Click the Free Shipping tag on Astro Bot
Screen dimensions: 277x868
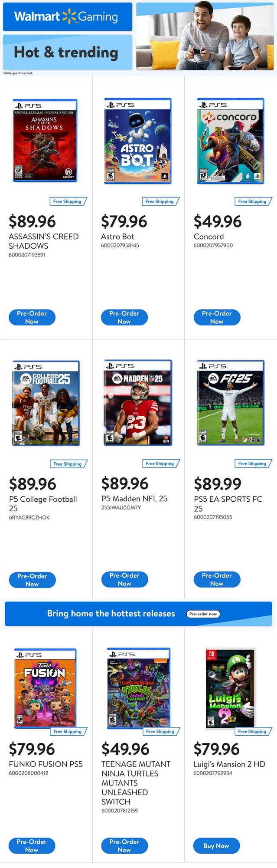[x=160, y=201]
